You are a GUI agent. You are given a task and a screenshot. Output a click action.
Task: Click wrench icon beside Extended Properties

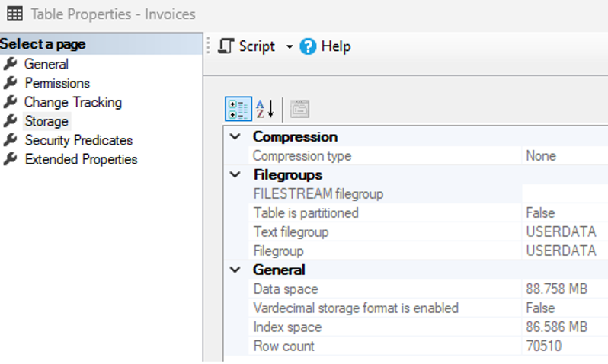click(x=11, y=158)
